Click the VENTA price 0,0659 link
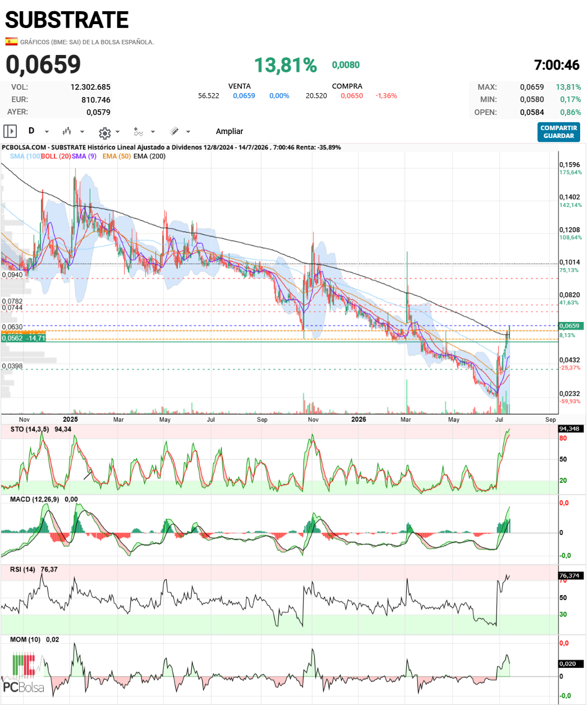 tap(244, 96)
